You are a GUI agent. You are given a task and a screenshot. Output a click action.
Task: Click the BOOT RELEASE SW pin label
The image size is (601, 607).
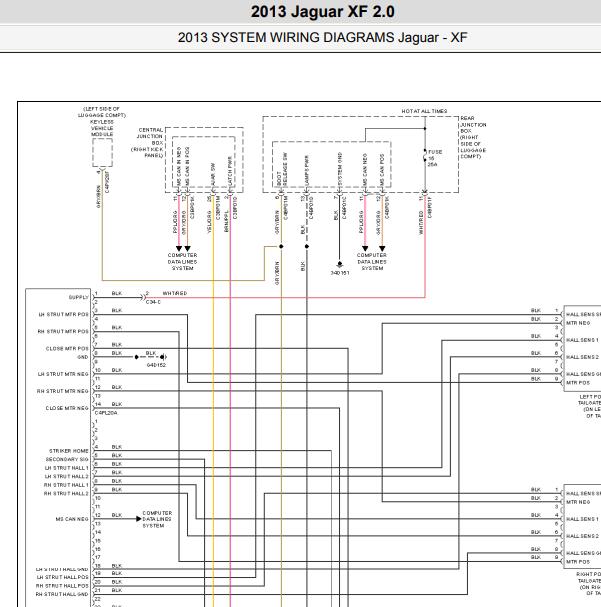[282, 170]
